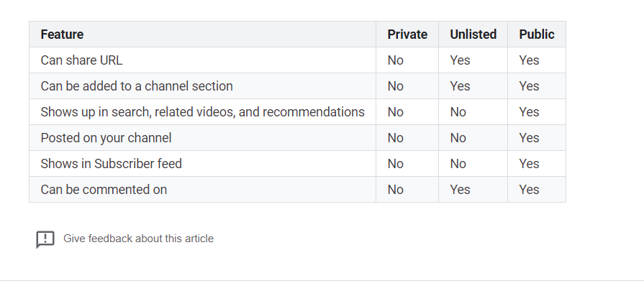The height and width of the screenshot is (286, 644).
Task: Select the Shows in Subscriber feed label
Action: coord(112,164)
